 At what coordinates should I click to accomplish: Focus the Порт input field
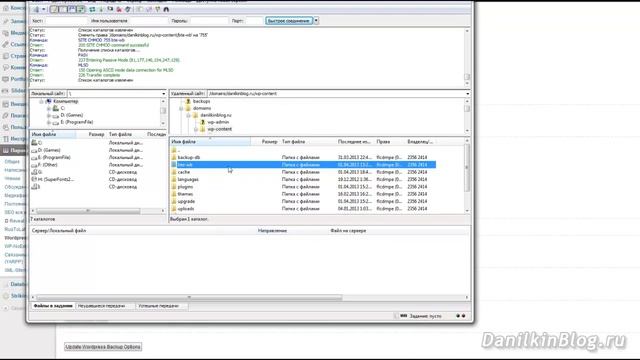[x=254, y=20]
